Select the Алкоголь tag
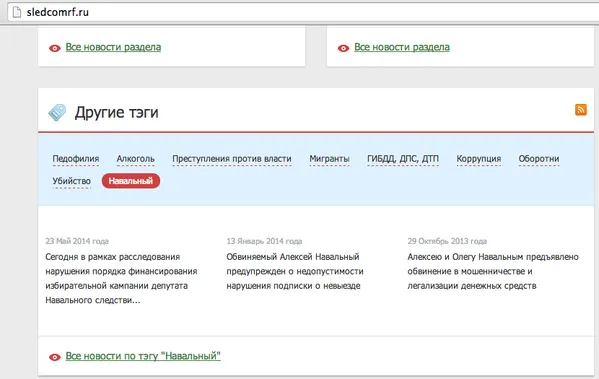The height and width of the screenshot is (379, 599). pos(136,159)
